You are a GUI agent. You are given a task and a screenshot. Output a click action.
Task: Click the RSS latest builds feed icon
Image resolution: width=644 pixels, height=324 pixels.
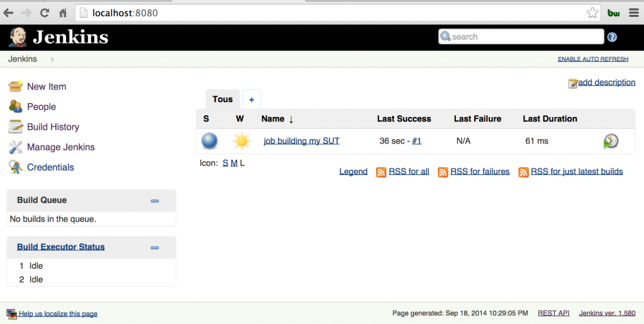[523, 172]
